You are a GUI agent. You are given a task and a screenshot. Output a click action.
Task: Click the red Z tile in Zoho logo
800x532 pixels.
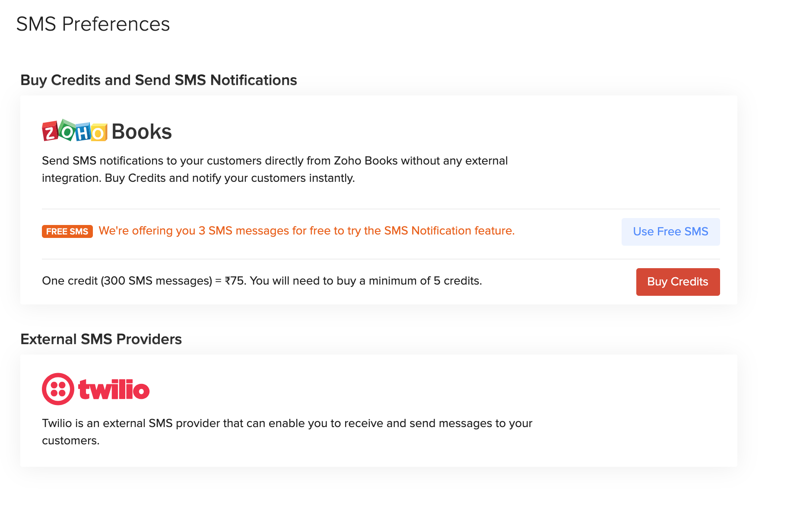[x=50, y=132]
